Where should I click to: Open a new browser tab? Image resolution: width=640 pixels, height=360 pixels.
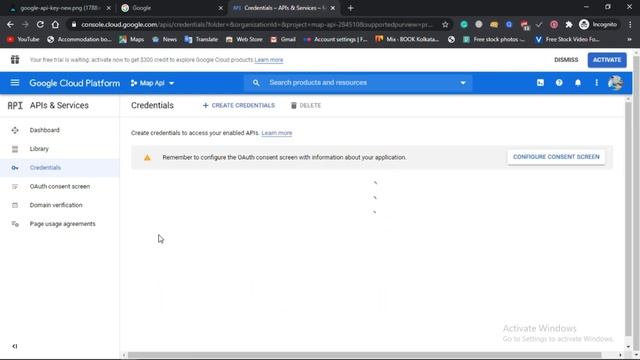click(x=351, y=8)
